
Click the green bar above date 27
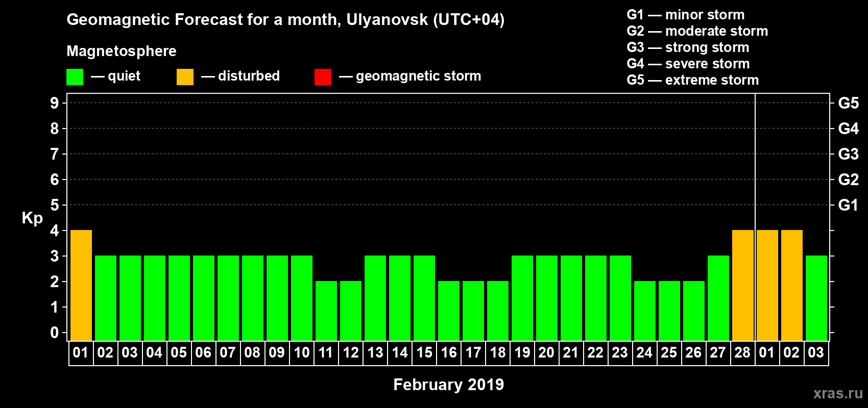[718, 298]
